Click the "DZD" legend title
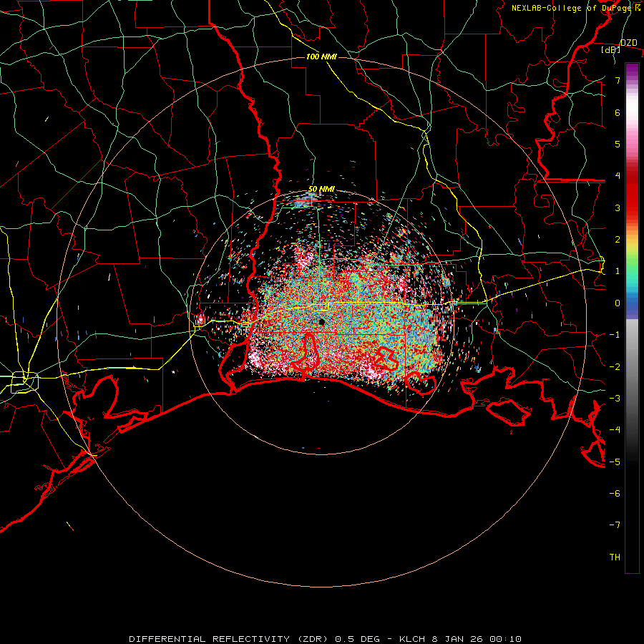This screenshot has width=644, height=644. pyautogui.click(x=629, y=43)
